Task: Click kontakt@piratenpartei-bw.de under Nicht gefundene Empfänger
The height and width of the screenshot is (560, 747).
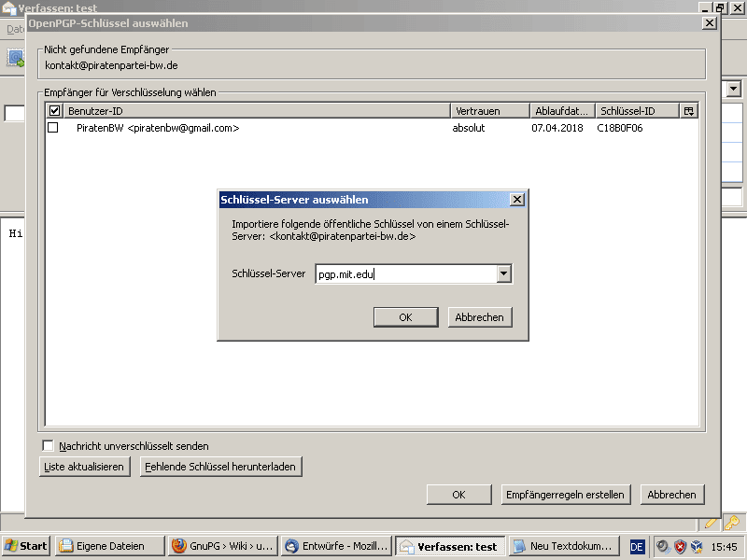Action: [x=111, y=65]
